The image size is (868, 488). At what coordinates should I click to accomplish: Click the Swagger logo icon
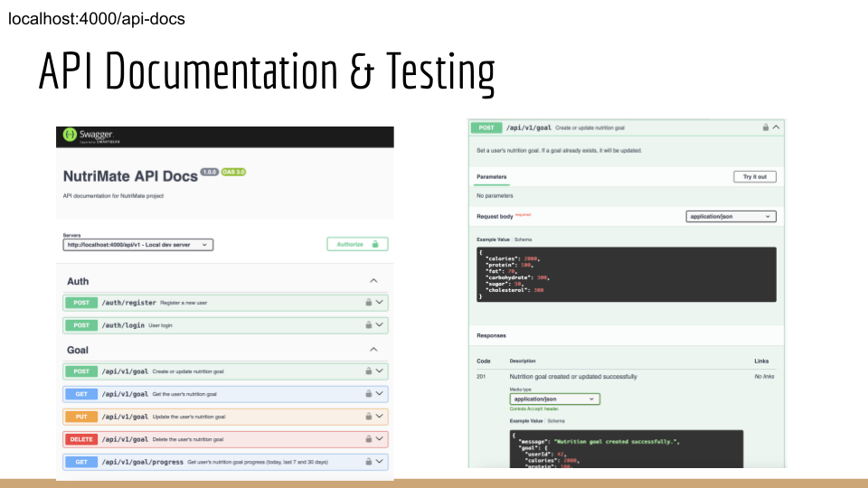click(69, 136)
